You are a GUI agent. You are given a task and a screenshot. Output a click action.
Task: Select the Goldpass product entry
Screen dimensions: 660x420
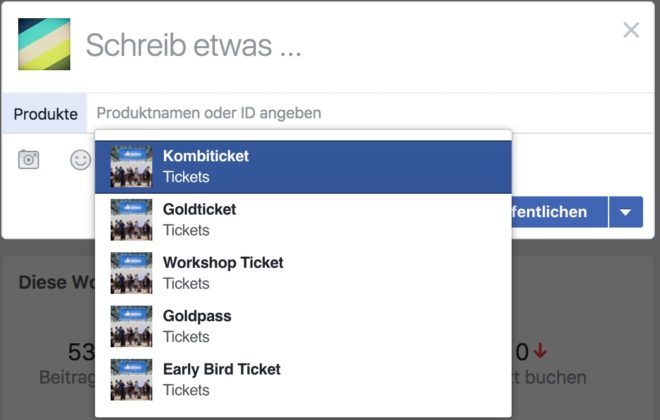tap(303, 327)
